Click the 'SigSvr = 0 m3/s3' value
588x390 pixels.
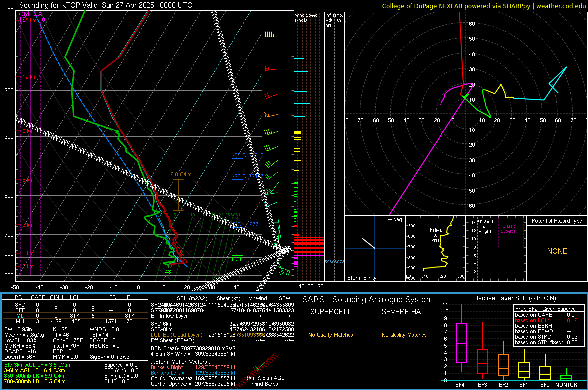pos(110,357)
